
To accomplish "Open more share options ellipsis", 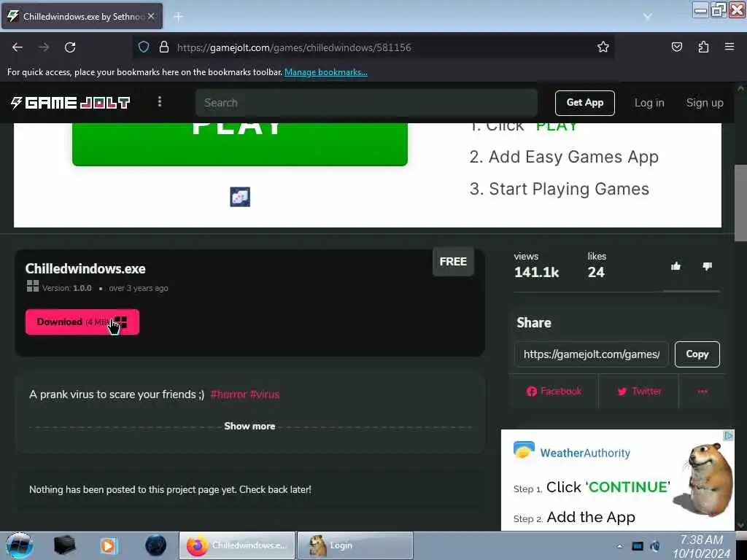I will click(x=703, y=392).
